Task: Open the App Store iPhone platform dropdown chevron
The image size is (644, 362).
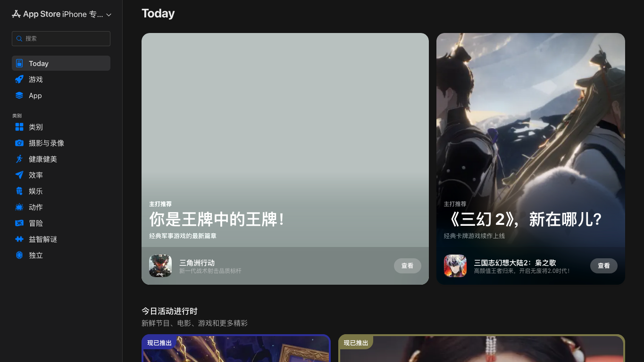Action: (x=109, y=15)
